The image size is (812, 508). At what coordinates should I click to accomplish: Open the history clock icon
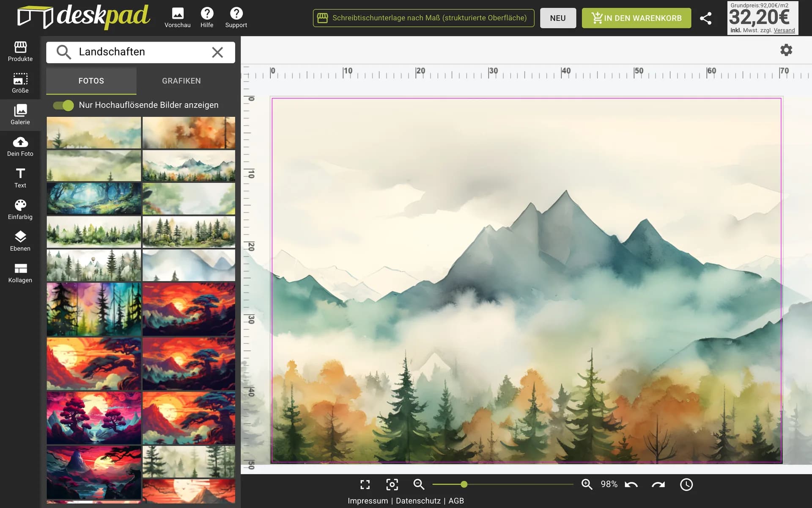686,484
